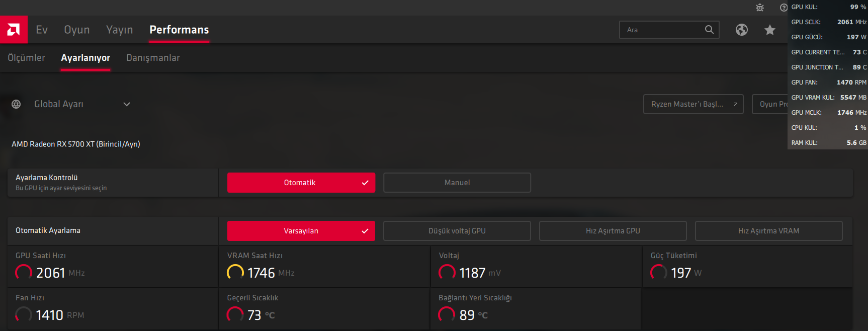This screenshot has width=868, height=331.
Task: Click GPU CURRENT TE... overlay row
Action: (828, 52)
